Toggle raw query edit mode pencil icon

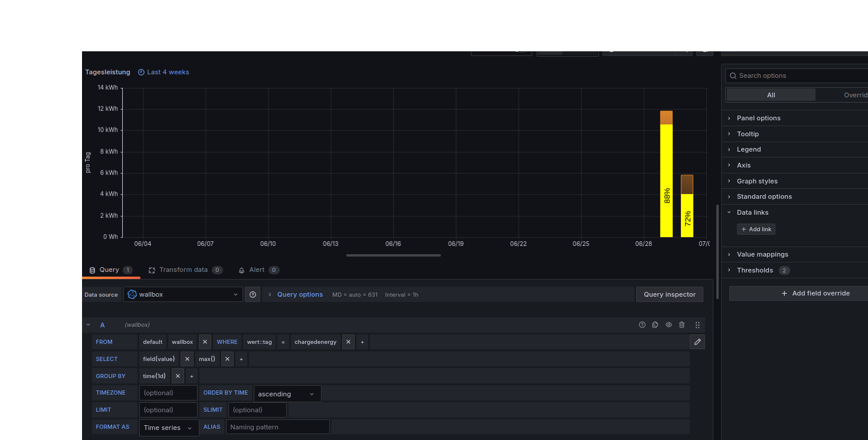pos(697,342)
